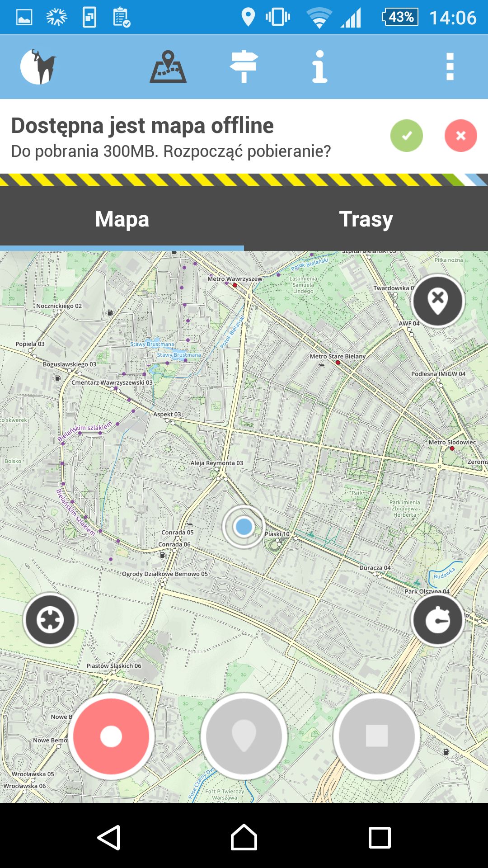The image size is (488, 868).
Task: Click the remove pin marker button
Action: tap(438, 301)
